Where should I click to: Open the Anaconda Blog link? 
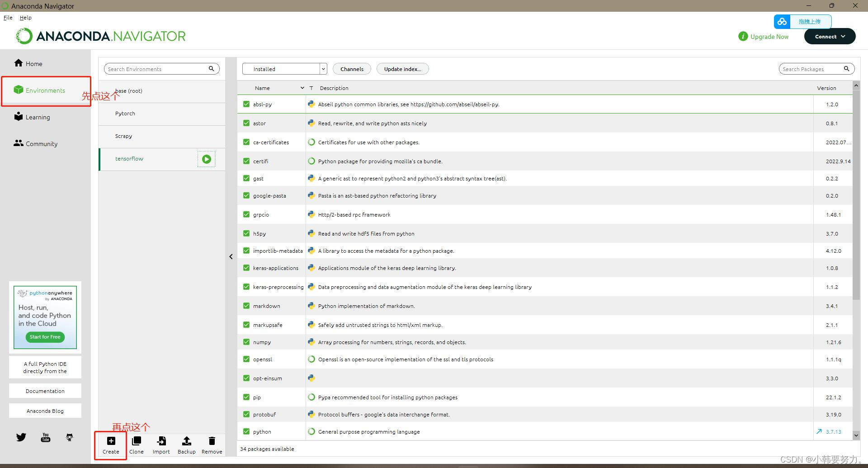pyautogui.click(x=45, y=411)
